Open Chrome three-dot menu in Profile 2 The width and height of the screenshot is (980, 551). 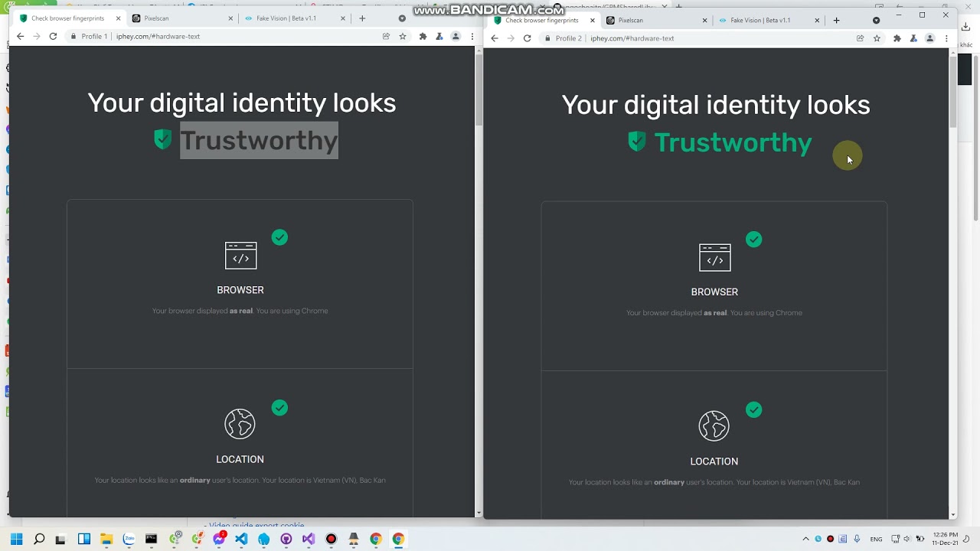[946, 38]
